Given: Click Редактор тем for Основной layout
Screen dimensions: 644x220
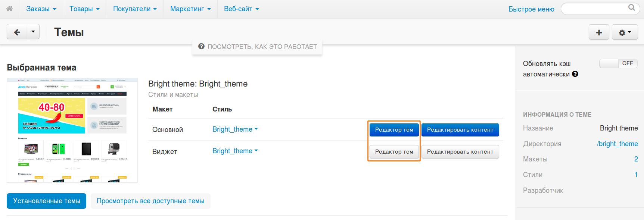Looking at the screenshot, I should (x=394, y=130).
